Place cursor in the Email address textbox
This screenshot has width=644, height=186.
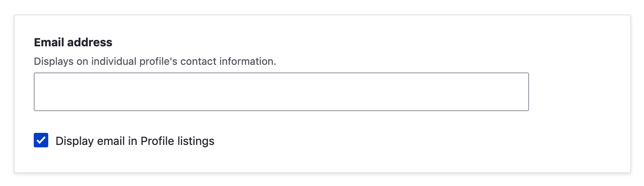281,92
